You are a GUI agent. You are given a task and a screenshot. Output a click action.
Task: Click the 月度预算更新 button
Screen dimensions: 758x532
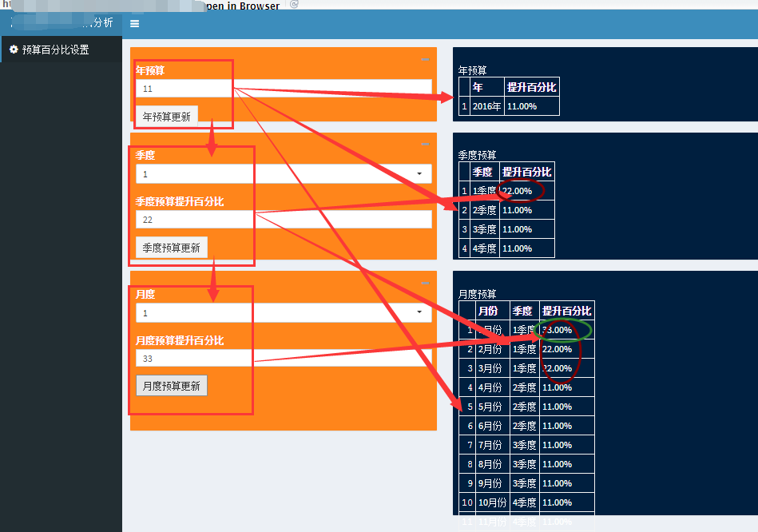pyautogui.click(x=171, y=386)
